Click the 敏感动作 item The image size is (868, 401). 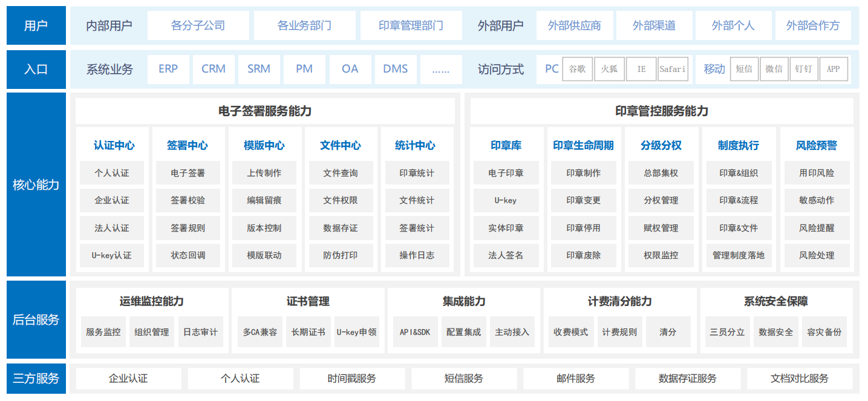click(x=817, y=200)
